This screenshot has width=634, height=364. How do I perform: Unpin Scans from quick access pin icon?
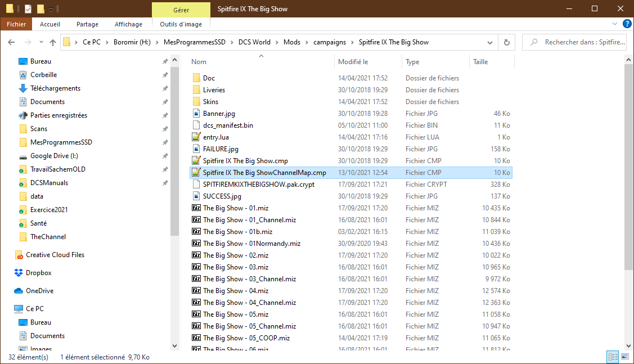point(165,129)
